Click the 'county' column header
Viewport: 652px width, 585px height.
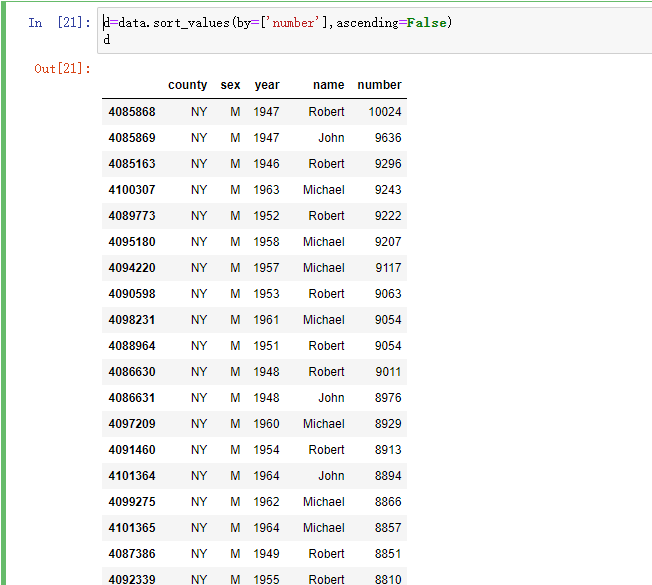click(188, 85)
